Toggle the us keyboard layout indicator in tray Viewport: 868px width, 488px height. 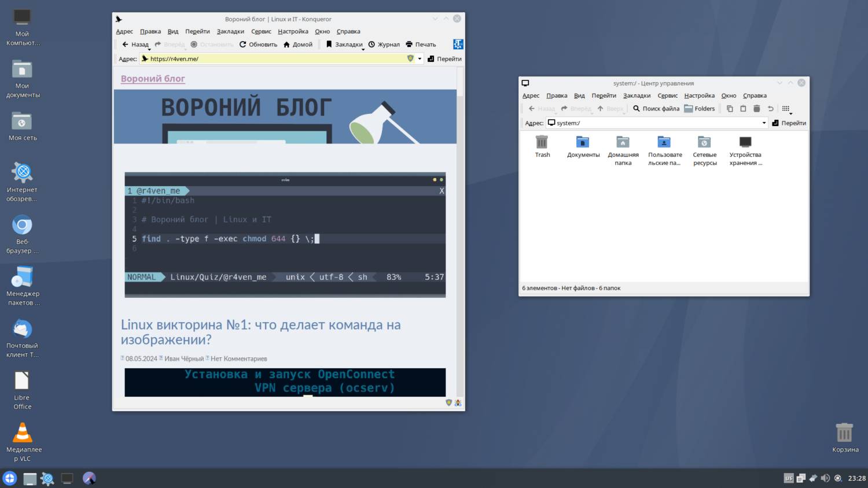coord(788,478)
